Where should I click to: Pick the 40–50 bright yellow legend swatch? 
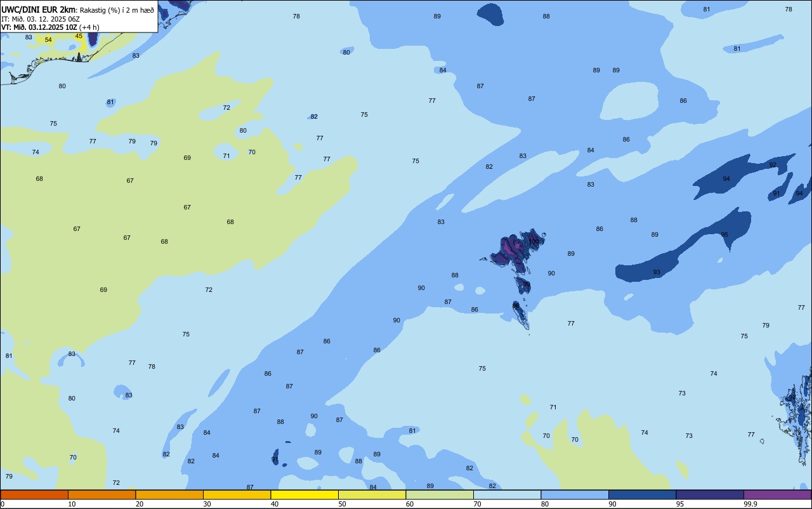(x=304, y=494)
